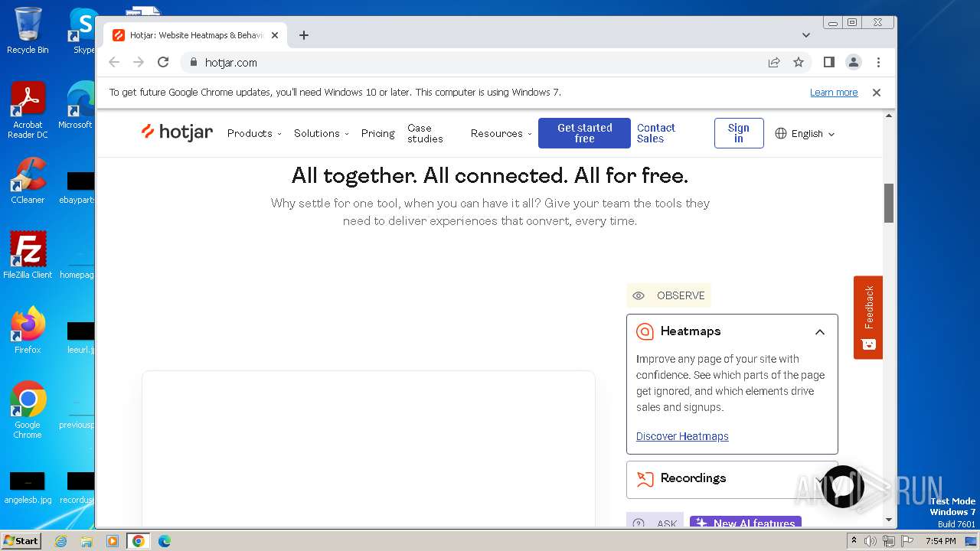Screen dimensions: 980x551
Task: Go back to previous page
Action: click(x=114, y=62)
